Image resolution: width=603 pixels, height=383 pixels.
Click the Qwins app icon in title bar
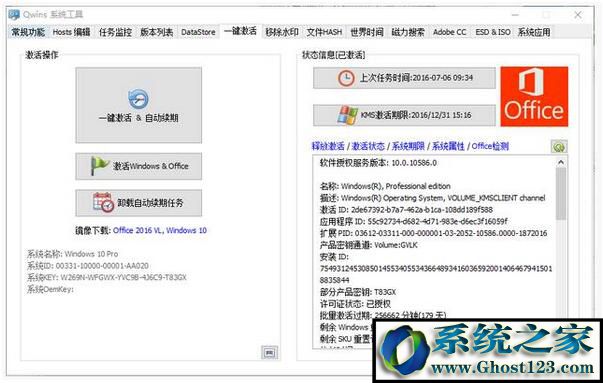(14, 15)
